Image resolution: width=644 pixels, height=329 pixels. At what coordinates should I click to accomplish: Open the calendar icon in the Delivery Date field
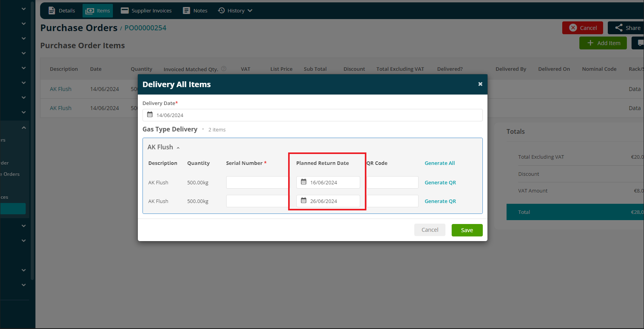click(x=150, y=115)
